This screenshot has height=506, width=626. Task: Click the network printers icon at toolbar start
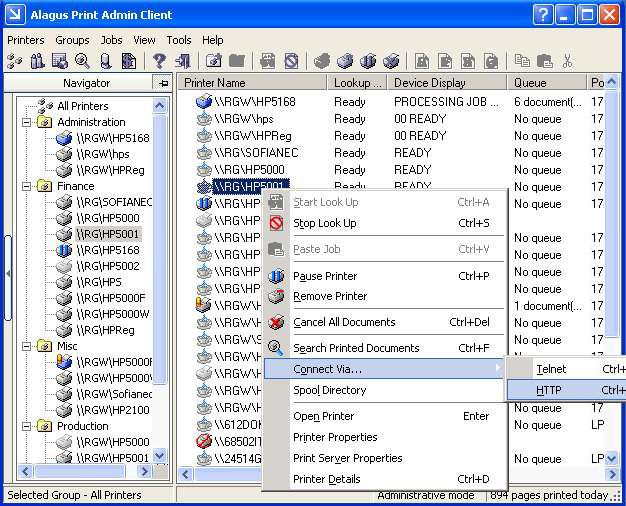pyautogui.click(x=14, y=61)
